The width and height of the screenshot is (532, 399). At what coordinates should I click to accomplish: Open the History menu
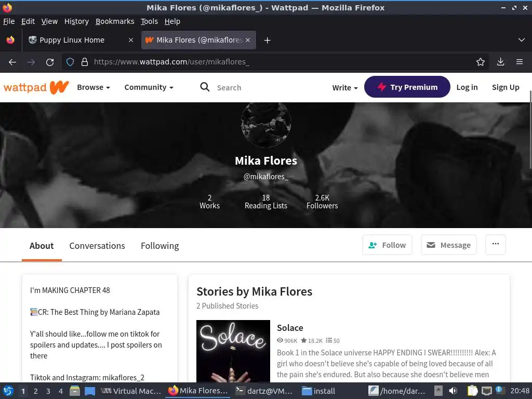pos(76,21)
